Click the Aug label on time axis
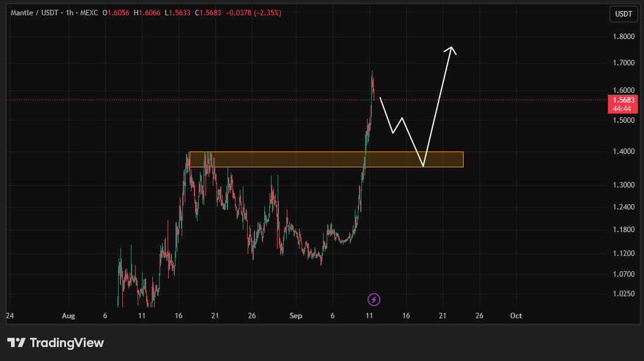The height and width of the screenshot is (361, 644). pos(68,316)
